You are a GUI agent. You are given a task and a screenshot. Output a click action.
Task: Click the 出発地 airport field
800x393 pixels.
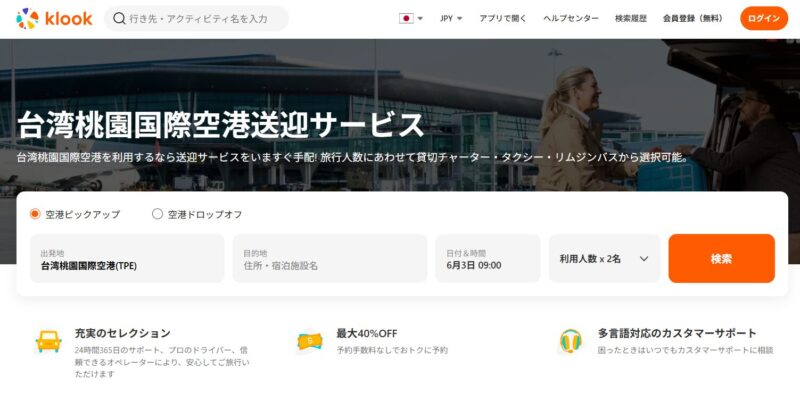pyautogui.click(x=127, y=258)
